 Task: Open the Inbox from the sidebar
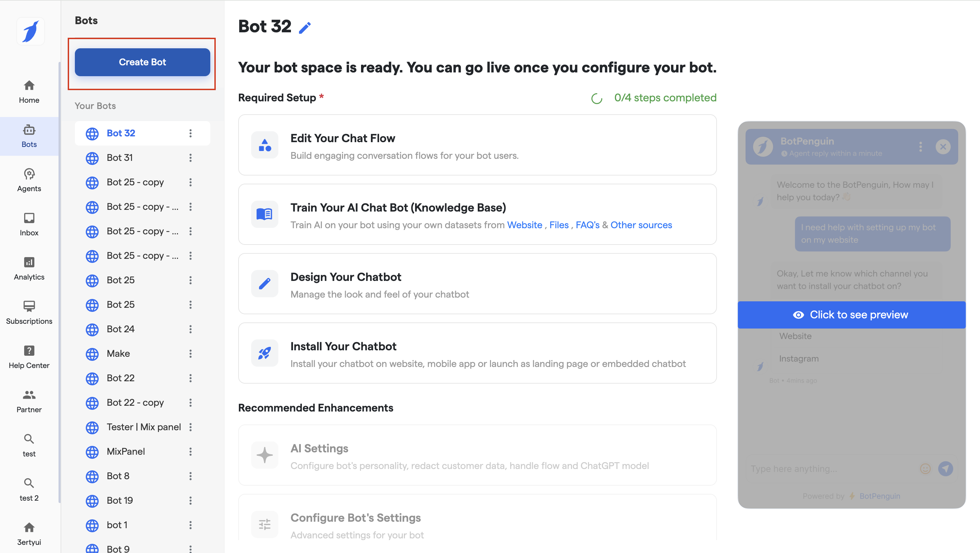pyautogui.click(x=29, y=224)
